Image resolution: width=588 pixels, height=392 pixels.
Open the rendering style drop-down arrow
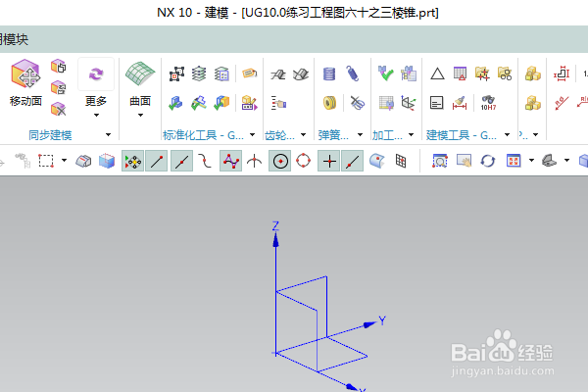566,161
